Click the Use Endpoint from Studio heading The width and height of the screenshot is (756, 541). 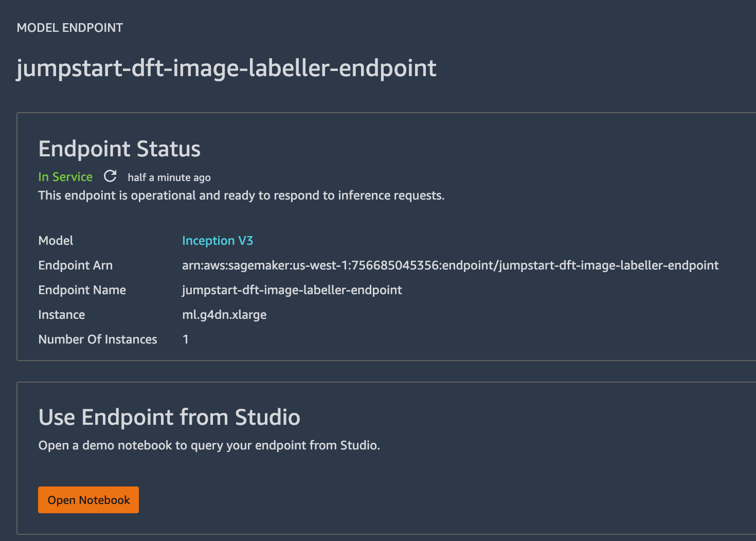(x=169, y=417)
